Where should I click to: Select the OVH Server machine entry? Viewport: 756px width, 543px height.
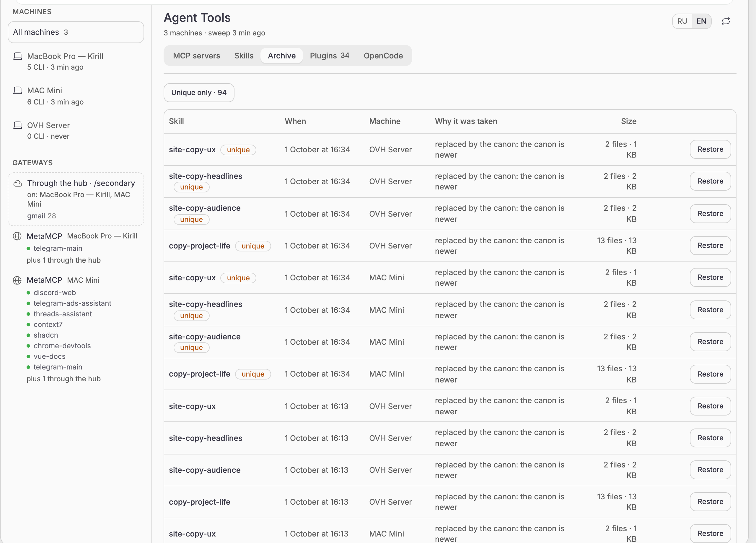coord(76,131)
